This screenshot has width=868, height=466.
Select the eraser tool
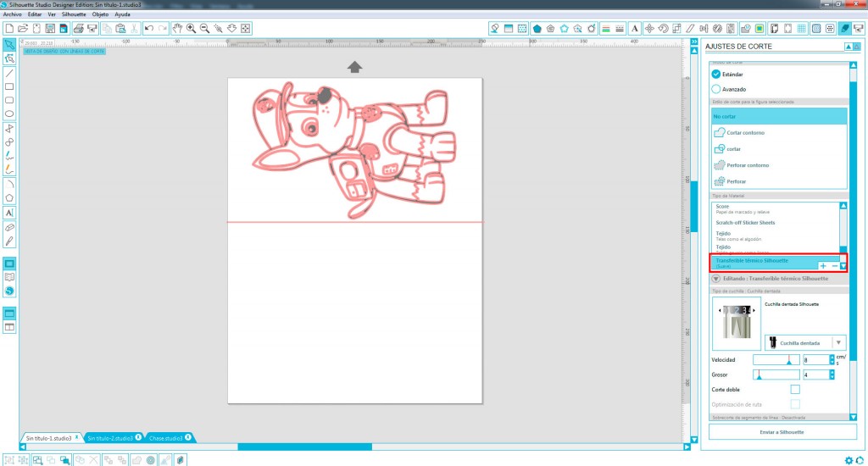click(9, 227)
